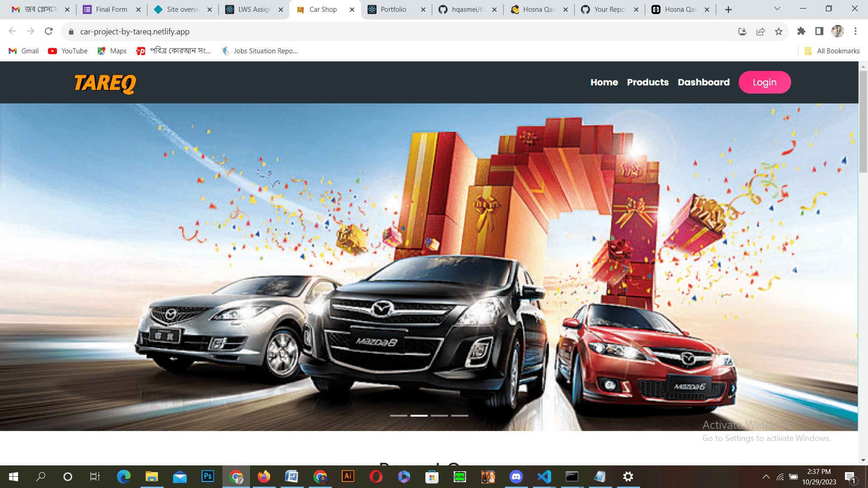
Task: Open Firefox from taskbar
Action: point(264,477)
